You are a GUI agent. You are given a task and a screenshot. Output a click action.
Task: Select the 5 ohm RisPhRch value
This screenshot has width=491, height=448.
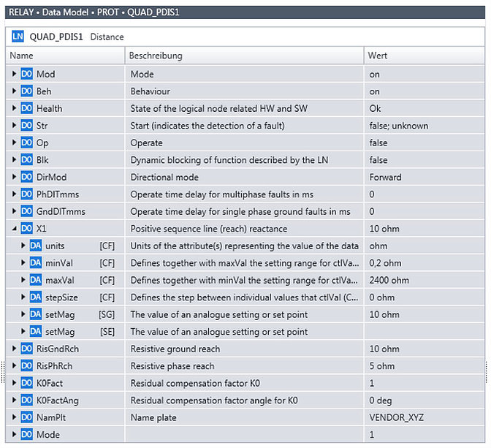point(381,366)
